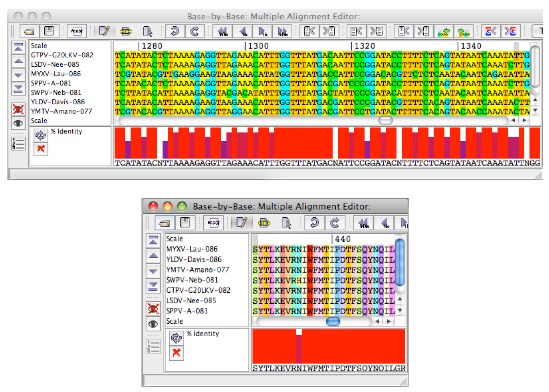Go to next comment (red-blue C forward arrow)
This screenshot has height=392, width=549.
[511, 31]
